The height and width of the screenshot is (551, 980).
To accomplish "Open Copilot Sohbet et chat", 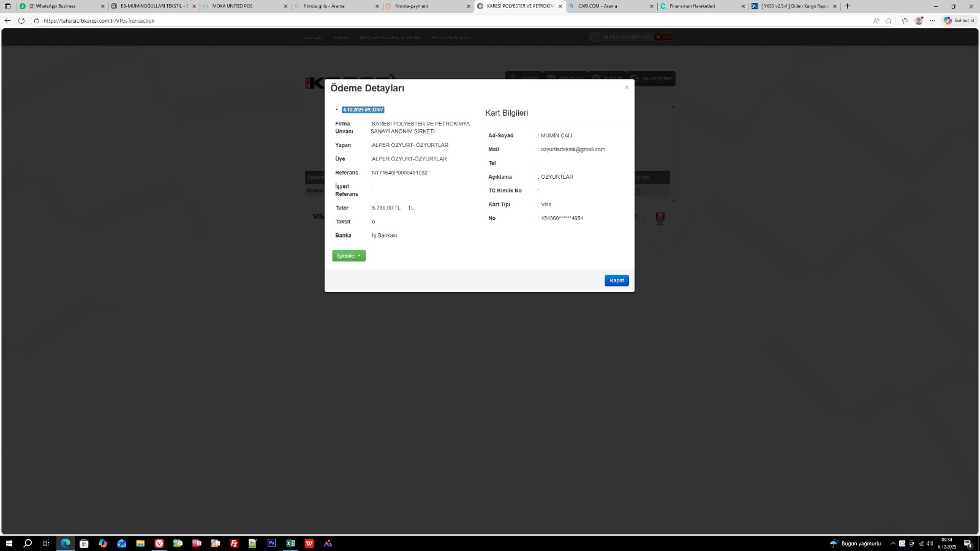I will (x=959, y=21).
